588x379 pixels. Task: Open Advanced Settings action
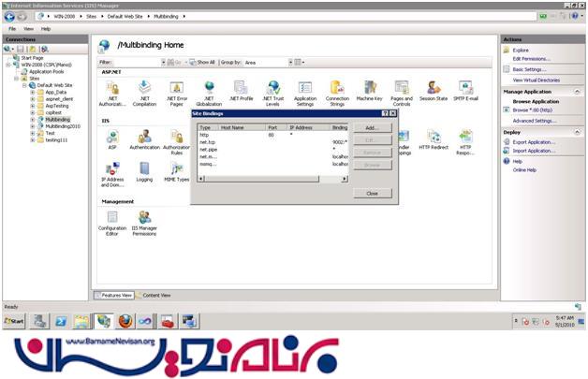(535, 121)
